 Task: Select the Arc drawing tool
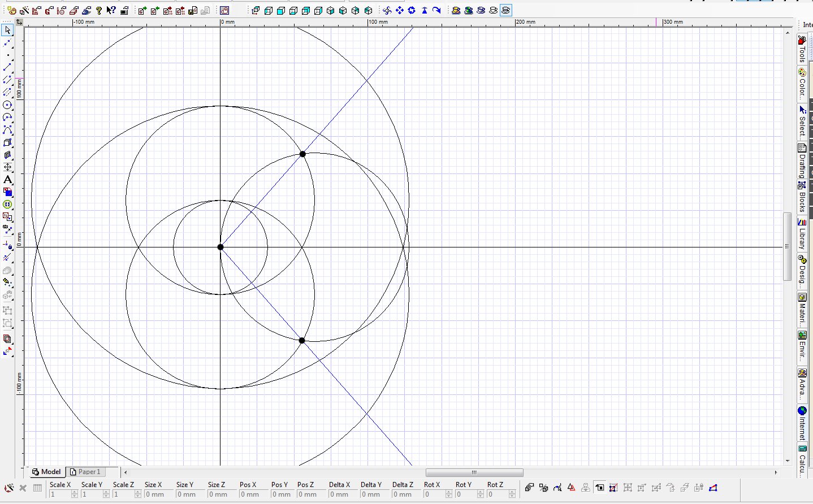point(7,118)
